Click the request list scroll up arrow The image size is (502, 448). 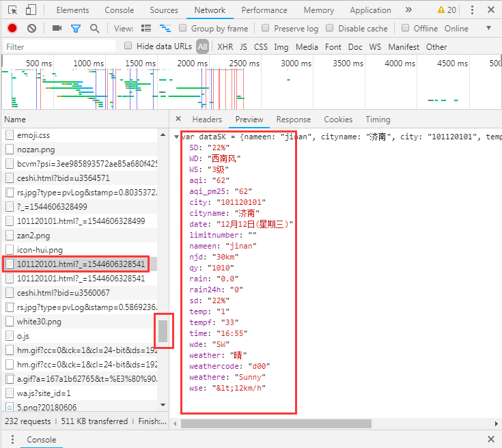point(163,135)
